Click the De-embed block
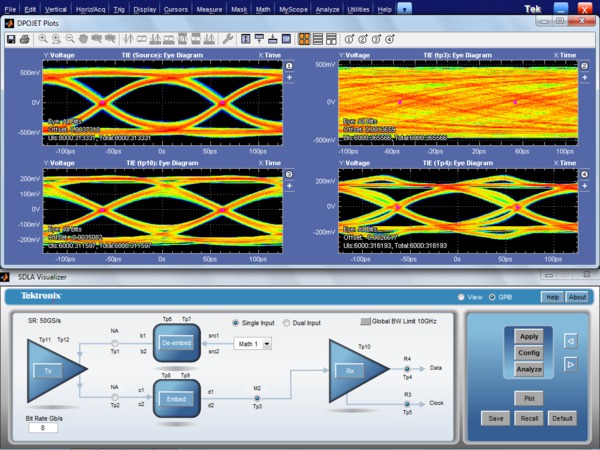 [176, 343]
